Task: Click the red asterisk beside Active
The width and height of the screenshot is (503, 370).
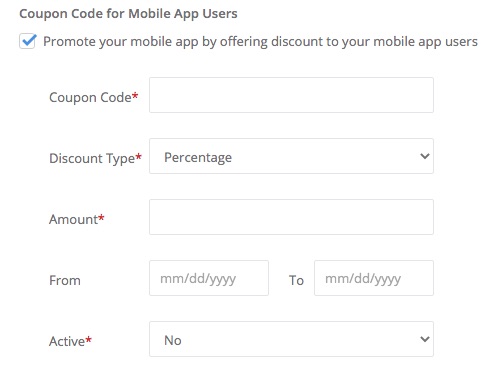Action: point(88,340)
